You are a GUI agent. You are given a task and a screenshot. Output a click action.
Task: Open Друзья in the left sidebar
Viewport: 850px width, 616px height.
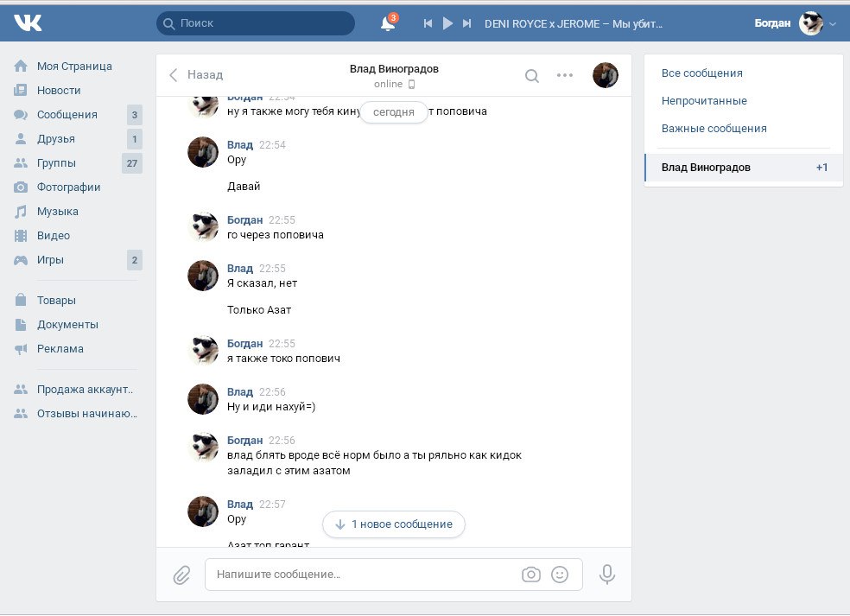click(x=56, y=139)
